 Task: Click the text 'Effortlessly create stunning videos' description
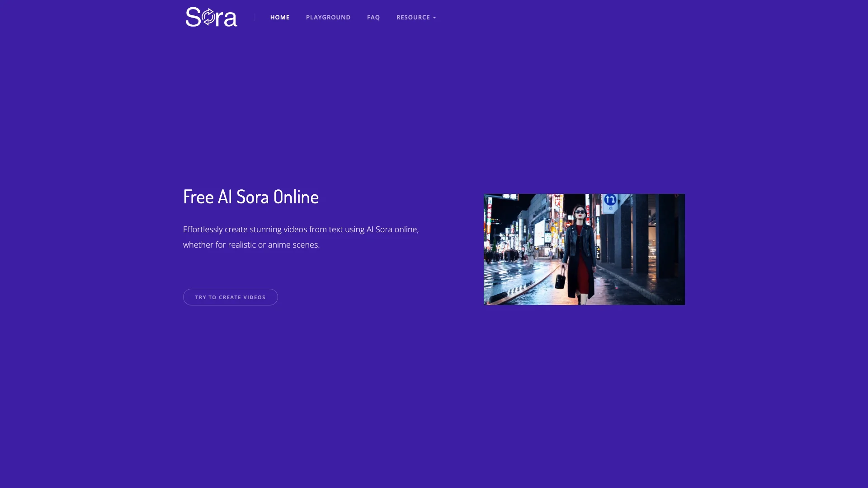coord(301,237)
